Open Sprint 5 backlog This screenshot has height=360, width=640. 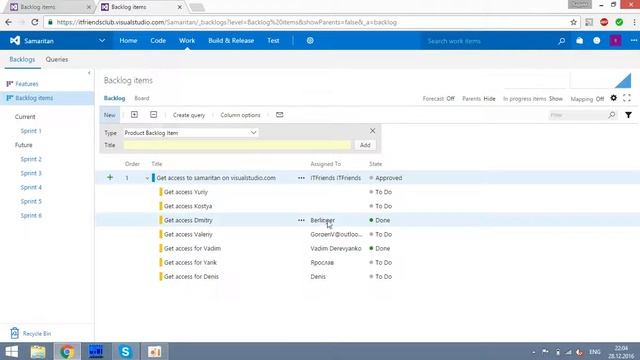(31, 201)
